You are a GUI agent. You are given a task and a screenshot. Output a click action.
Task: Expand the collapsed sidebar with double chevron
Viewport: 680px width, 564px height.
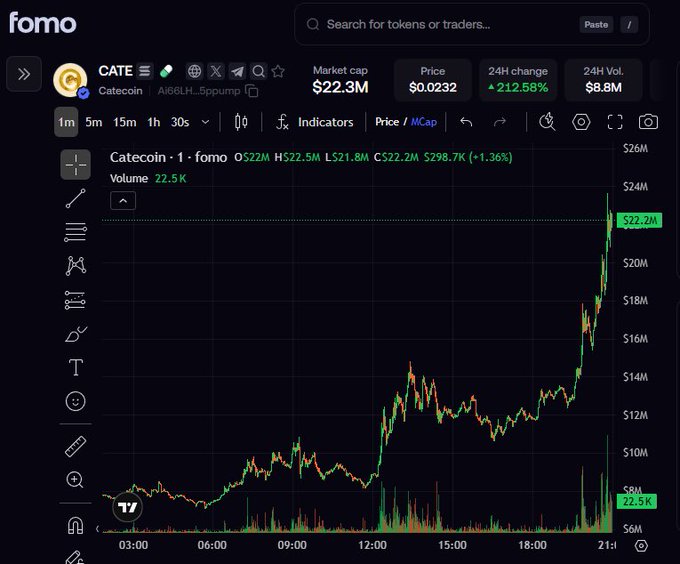tap(24, 74)
